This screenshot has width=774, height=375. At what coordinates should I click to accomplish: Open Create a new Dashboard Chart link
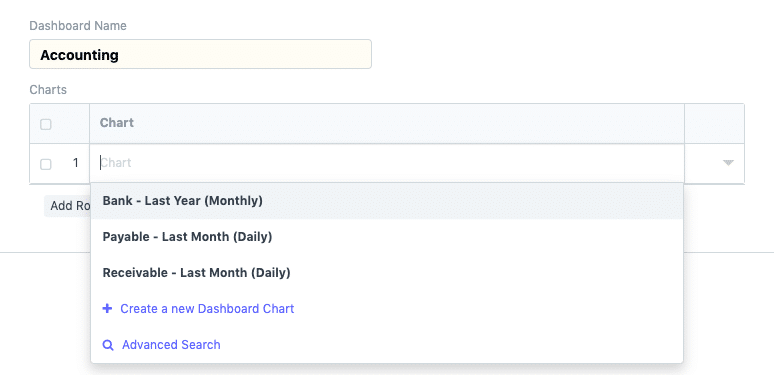pyautogui.click(x=207, y=309)
